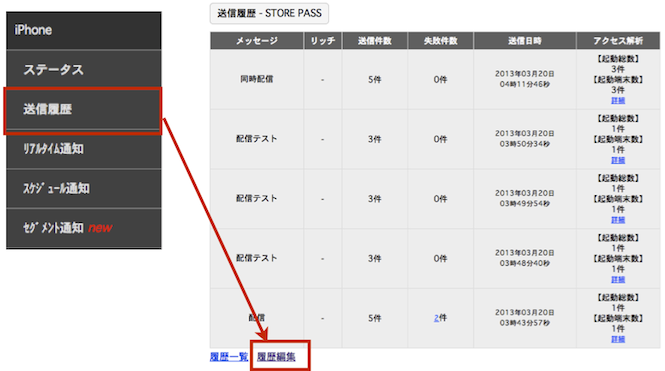Click the 同時配信 message cell
The height and width of the screenshot is (371, 665).
257,79
